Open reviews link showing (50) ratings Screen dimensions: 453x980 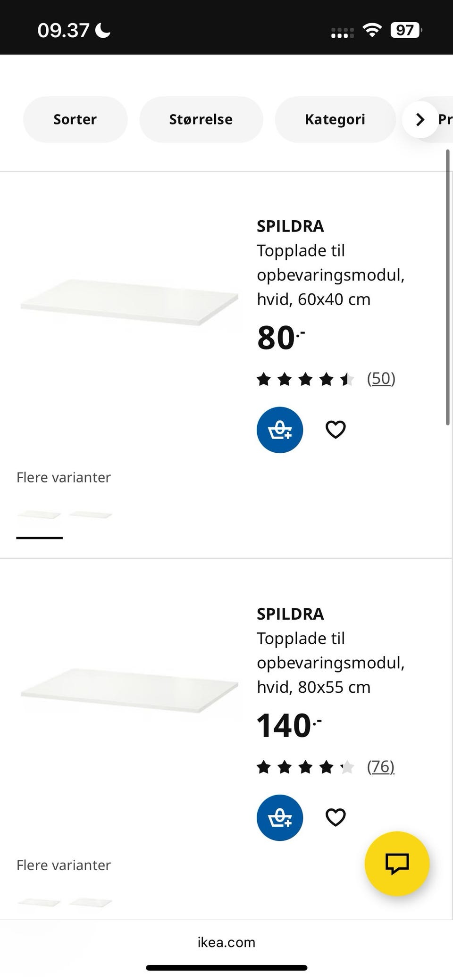[381, 378]
